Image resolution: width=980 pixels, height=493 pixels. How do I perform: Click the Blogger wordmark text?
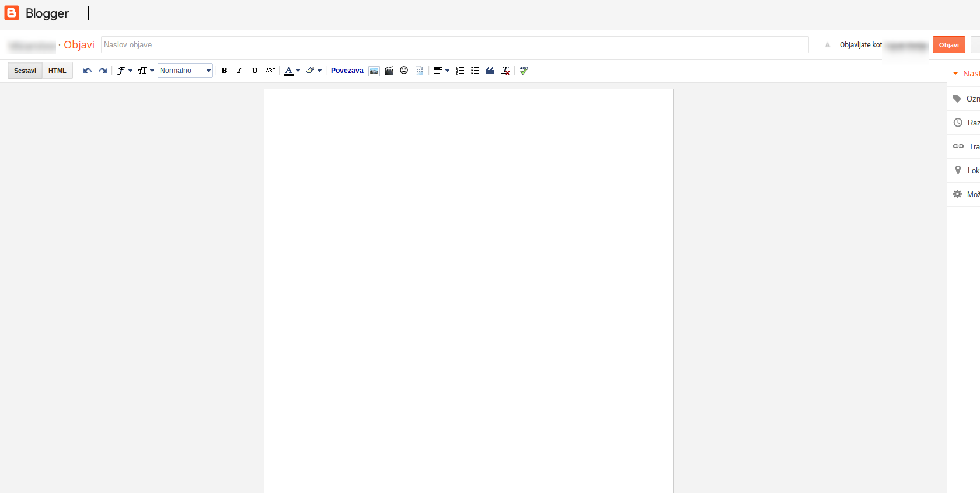tap(47, 13)
